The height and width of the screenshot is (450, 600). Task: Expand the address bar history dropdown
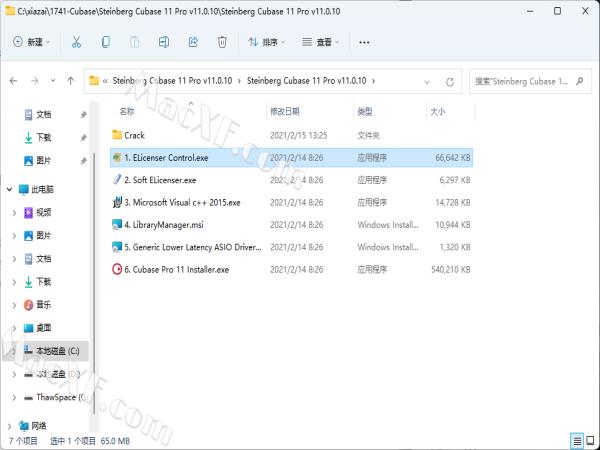pos(427,82)
